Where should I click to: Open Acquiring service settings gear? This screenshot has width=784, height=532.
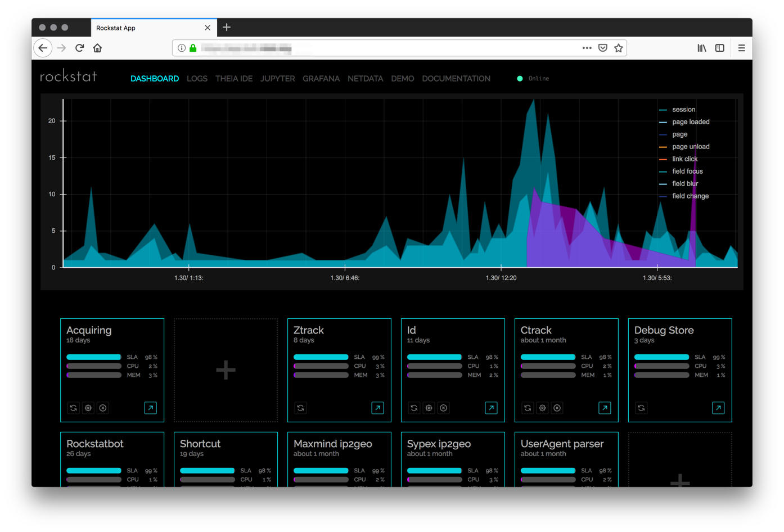click(x=88, y=408)
